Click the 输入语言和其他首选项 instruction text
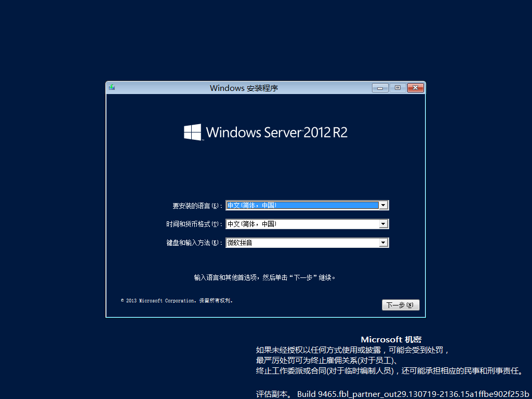 (264, 277)
